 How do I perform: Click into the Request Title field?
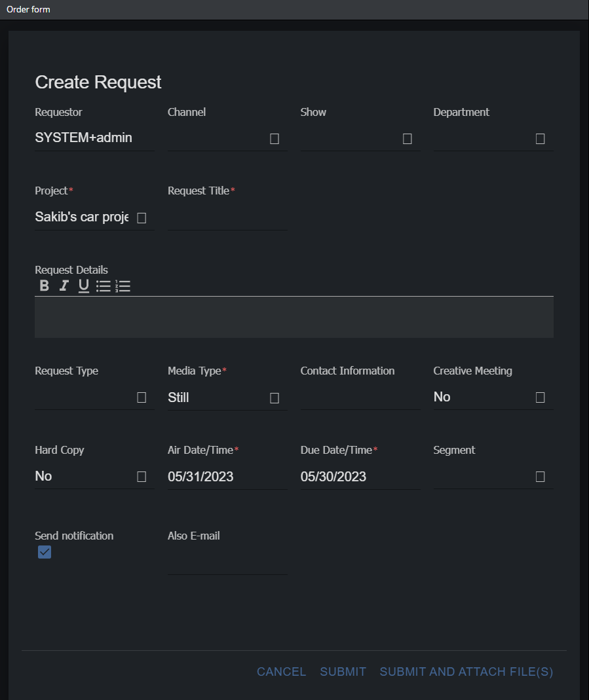[x=227, y=217]
